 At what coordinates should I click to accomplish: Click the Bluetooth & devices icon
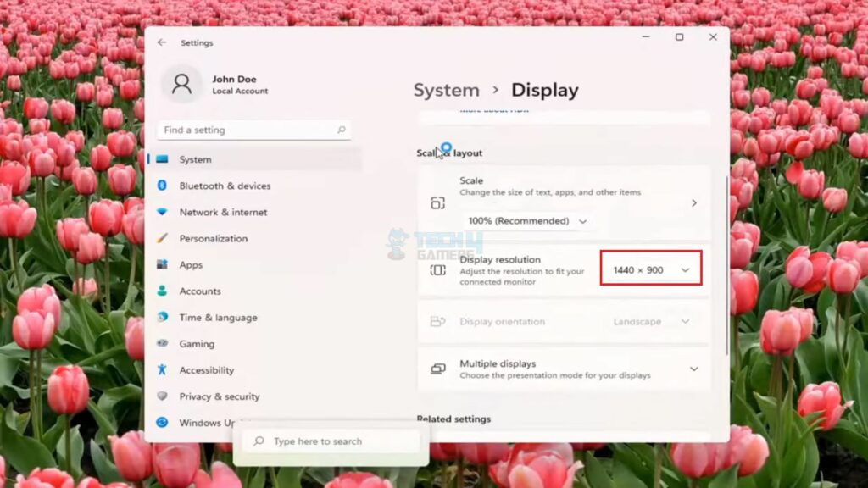tap(162, 186)
